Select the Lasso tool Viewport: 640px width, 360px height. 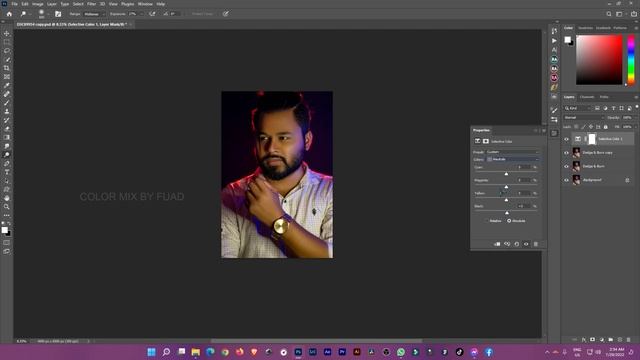pyautogui.click(x=7, y=51)
